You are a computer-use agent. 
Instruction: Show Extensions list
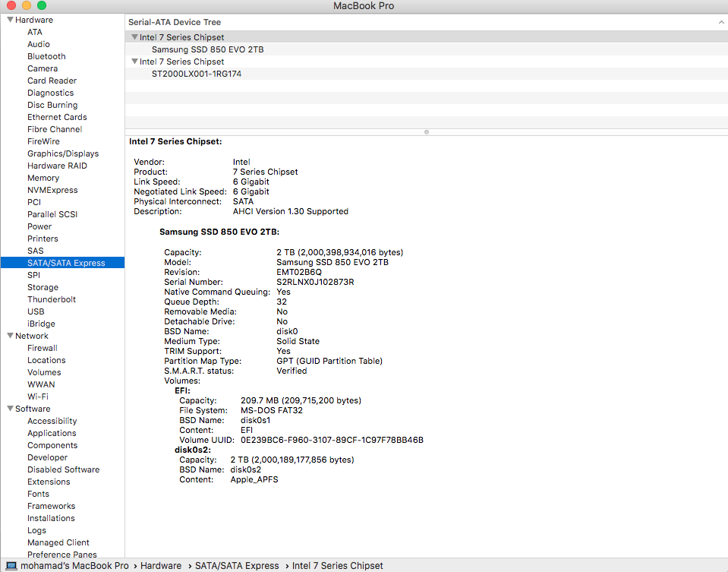click(49, 482)
